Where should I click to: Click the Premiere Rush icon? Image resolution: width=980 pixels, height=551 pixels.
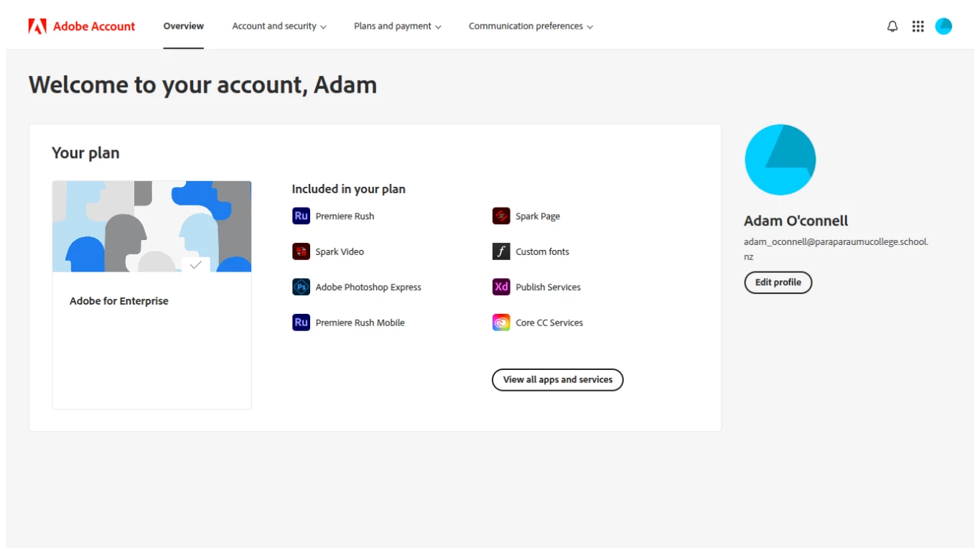pos(301,216)
